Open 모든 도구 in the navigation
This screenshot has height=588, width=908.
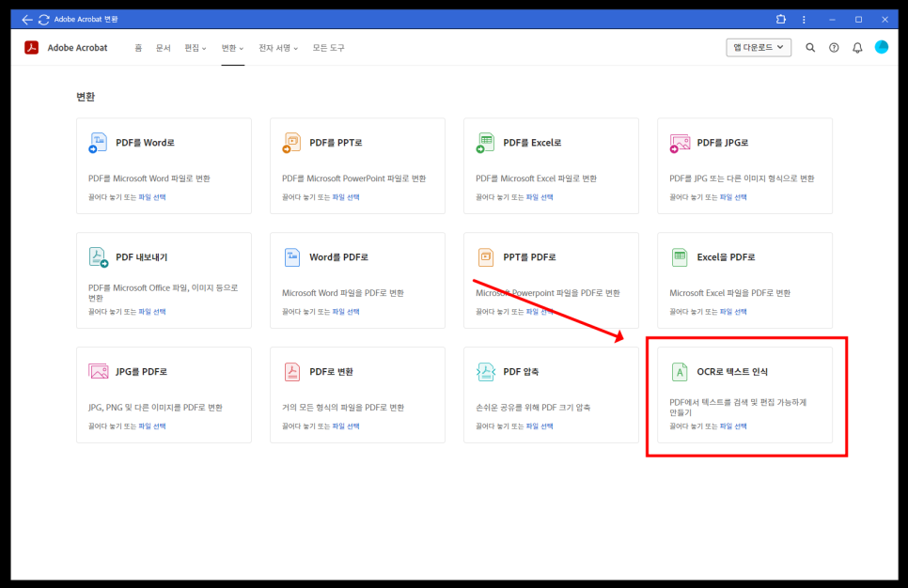[x=328, y=48]
